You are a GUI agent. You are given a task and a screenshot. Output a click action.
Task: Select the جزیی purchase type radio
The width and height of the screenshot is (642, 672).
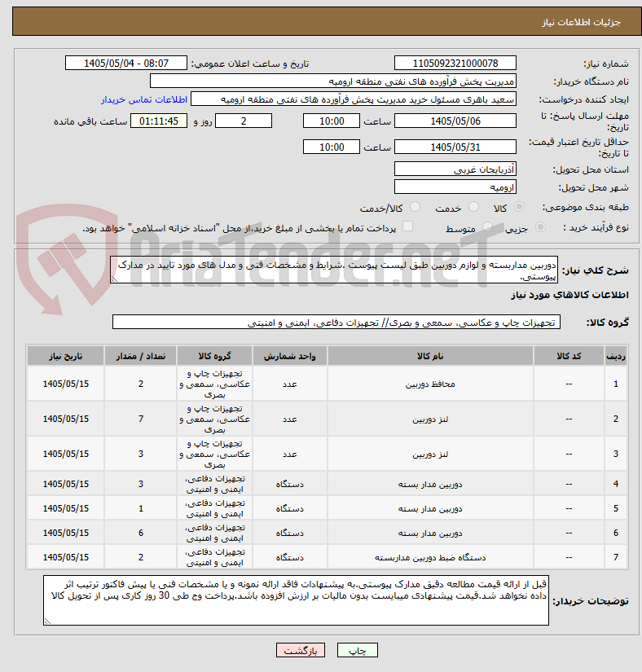[x=540, y=227]
